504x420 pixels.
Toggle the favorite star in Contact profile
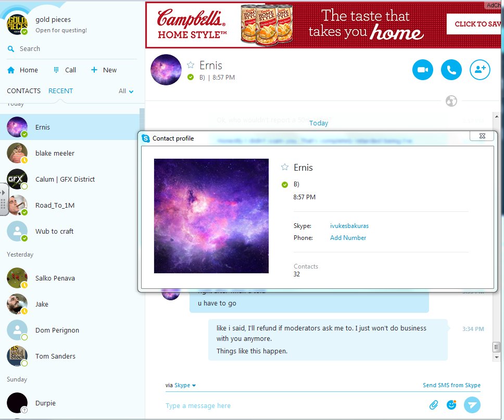click(285, 167)
